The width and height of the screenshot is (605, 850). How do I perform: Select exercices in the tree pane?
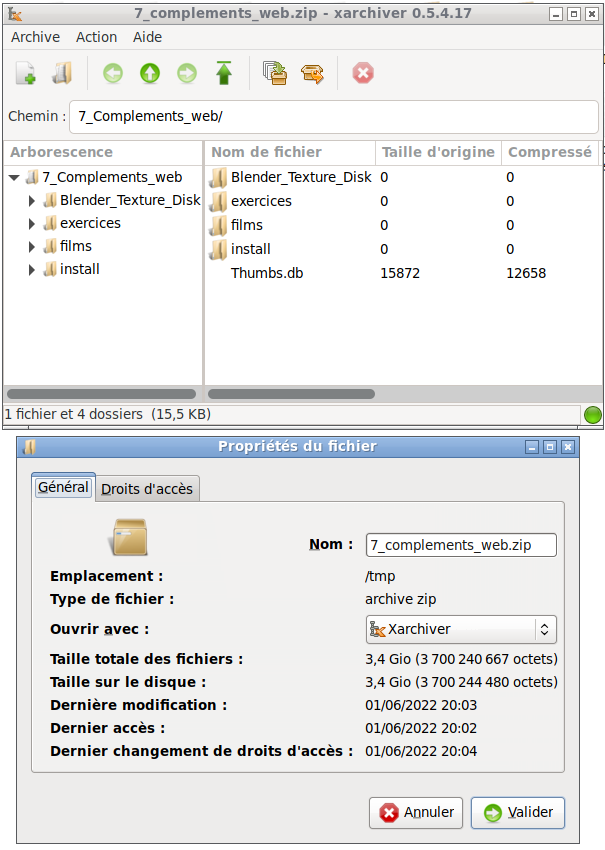coord(91,223)
